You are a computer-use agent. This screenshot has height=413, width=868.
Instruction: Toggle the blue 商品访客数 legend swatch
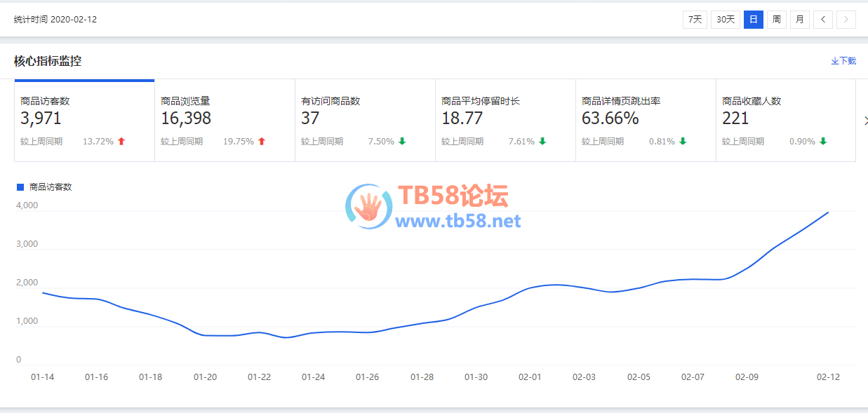point(20,187)
